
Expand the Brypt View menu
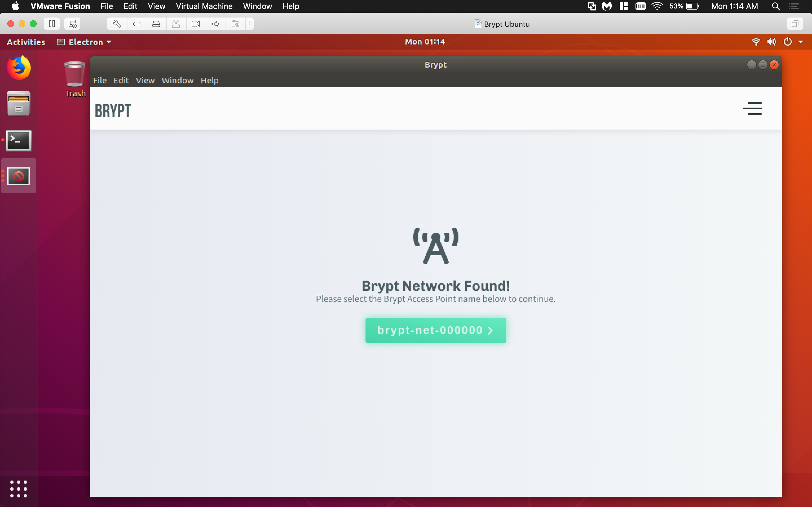coord(145,80)
